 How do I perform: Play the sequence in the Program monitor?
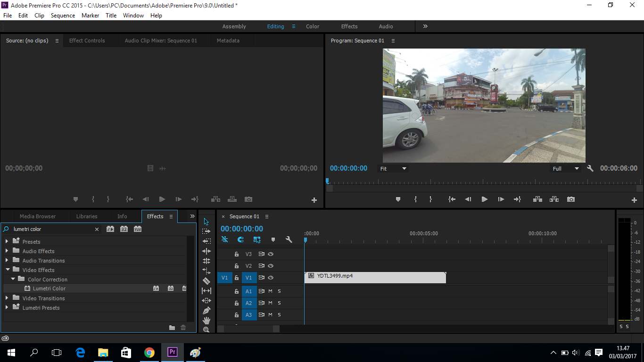[484, 199]
